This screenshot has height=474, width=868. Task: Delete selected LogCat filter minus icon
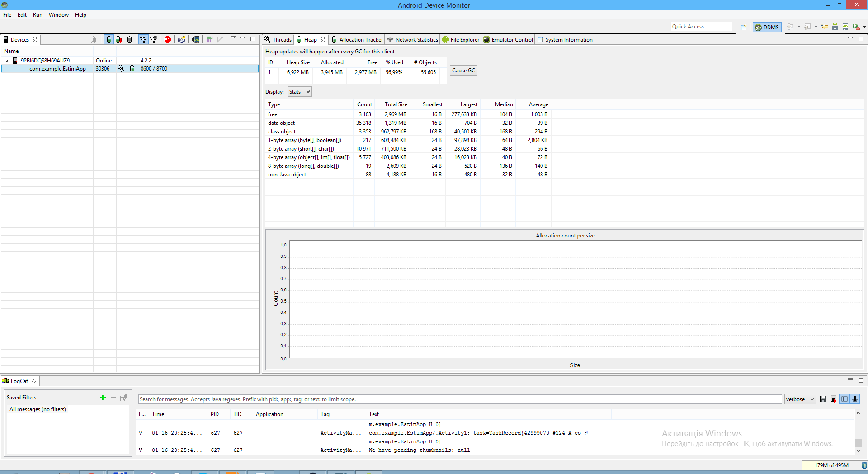point(113,398)
